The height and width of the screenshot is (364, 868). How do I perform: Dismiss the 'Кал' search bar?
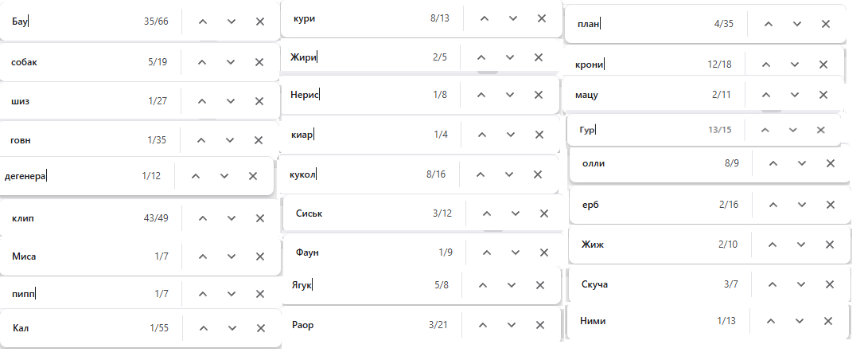261,327
